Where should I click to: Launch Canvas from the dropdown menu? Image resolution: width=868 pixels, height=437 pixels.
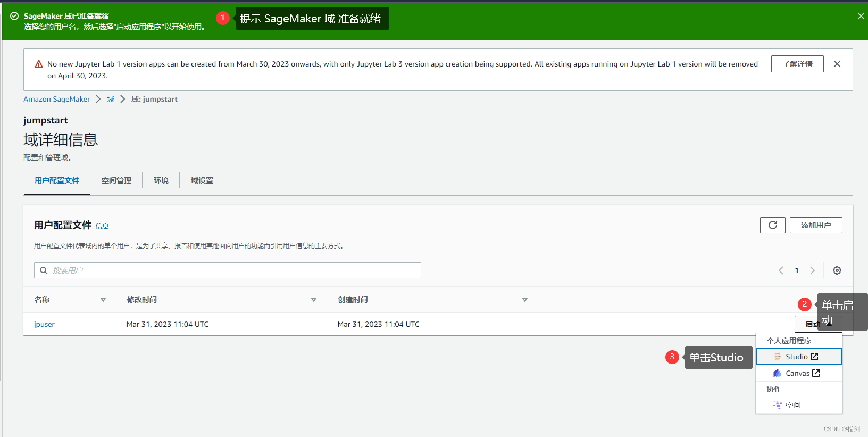(x=799, y=373)
